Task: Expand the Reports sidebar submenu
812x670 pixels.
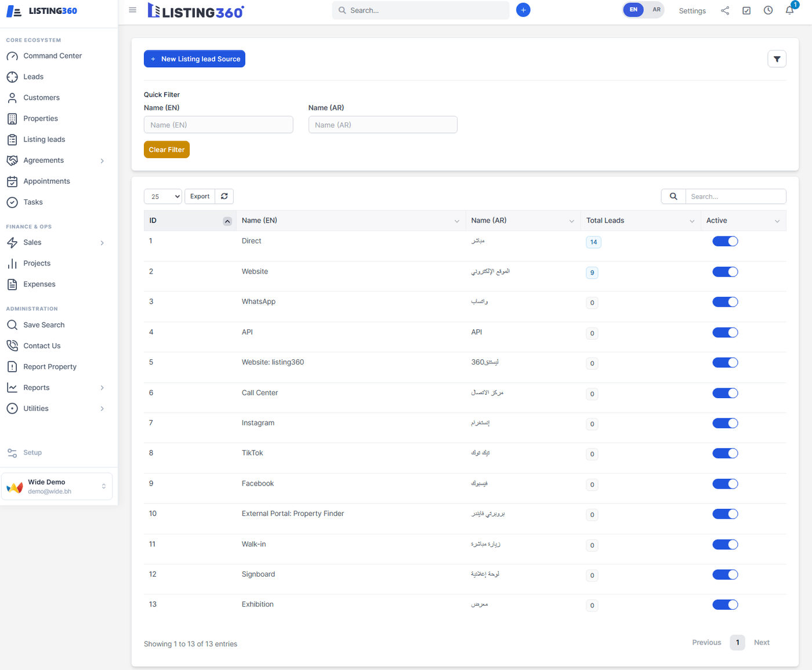Action: 102,388
